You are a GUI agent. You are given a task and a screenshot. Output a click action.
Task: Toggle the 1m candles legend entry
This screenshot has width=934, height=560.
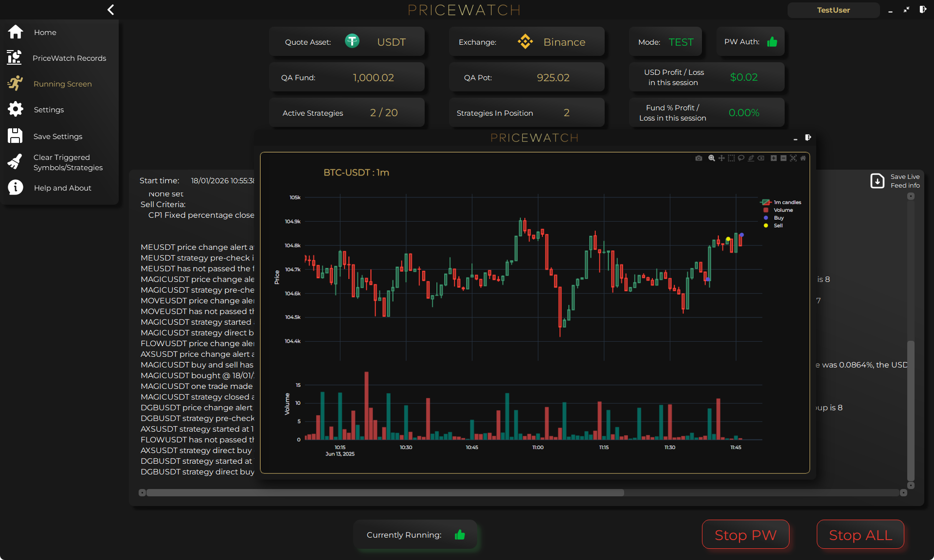pyautogui.click(x=781, y=202)
